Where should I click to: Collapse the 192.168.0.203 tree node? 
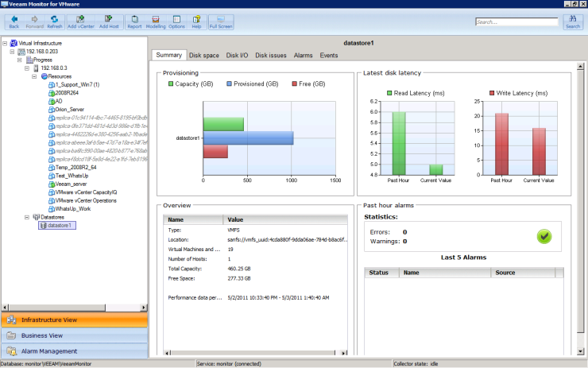click(x=12, y=52)
